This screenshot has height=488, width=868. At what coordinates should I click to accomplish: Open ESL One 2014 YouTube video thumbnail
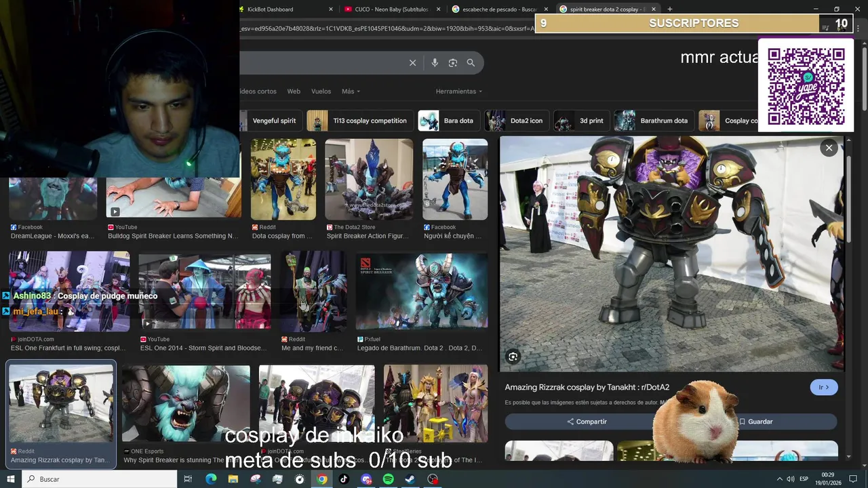click(x=205, y=291)
